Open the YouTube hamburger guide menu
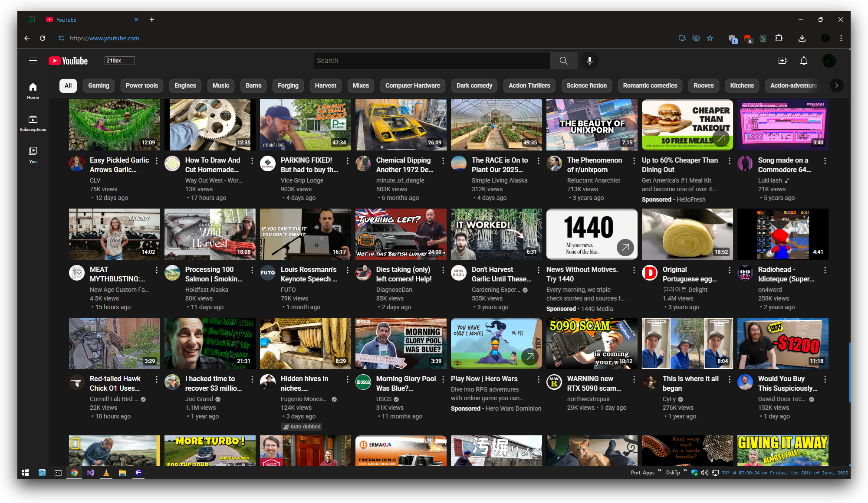The height and width of the screenshot is (503, 868). pyautogui.click(x=33, y=61)
